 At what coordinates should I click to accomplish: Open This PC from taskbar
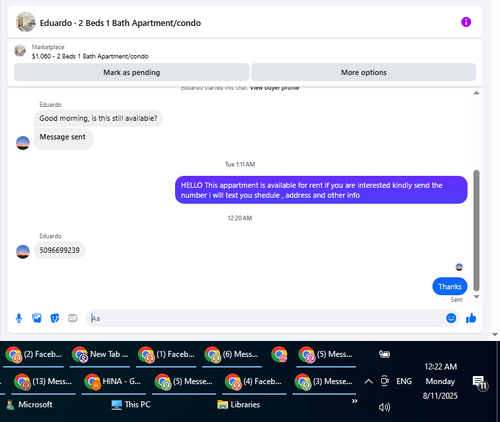[x=131, y=405]
